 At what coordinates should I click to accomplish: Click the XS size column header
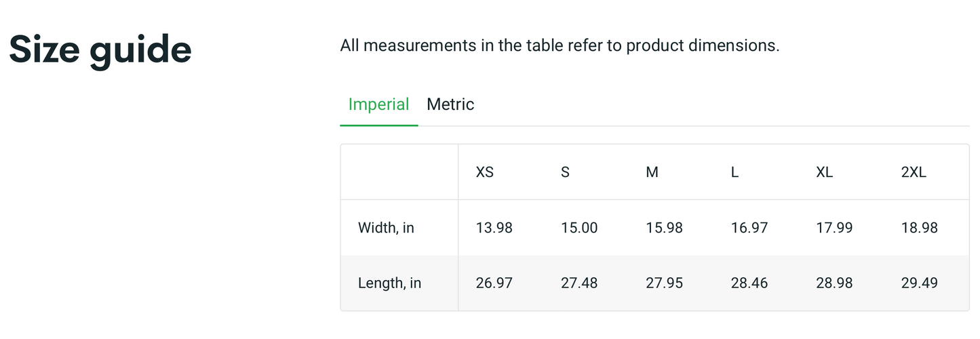coord(485,172)
